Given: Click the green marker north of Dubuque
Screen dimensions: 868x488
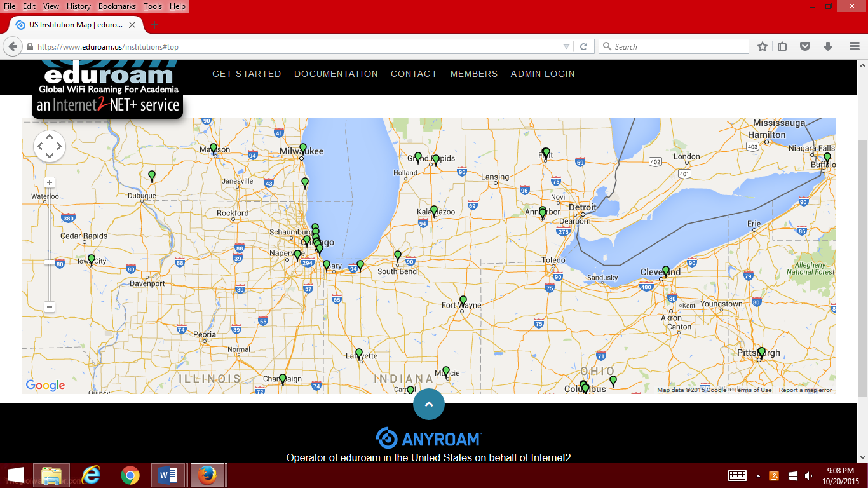Looking at the screenshot, I should (x=152, y=176).
